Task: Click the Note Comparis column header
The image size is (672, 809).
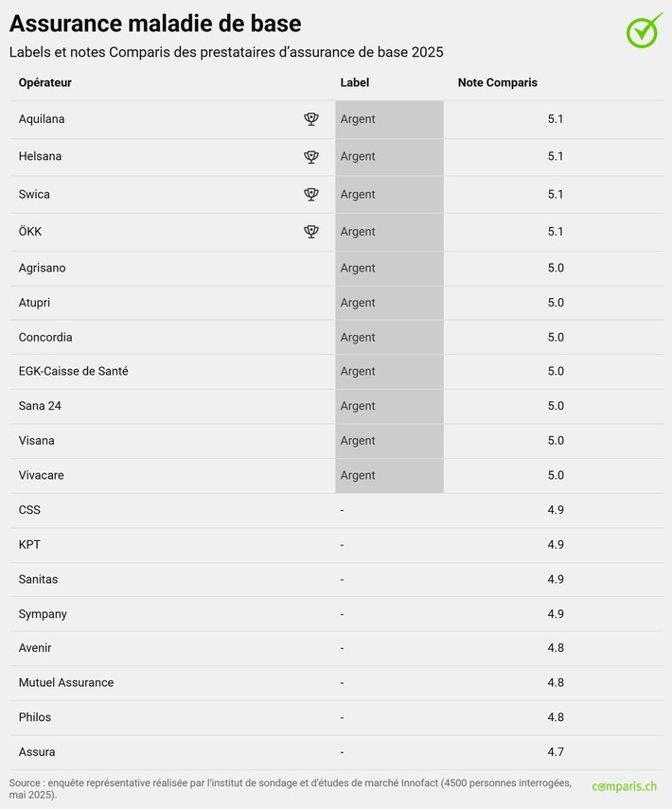Action: click(x=497, y=82)
